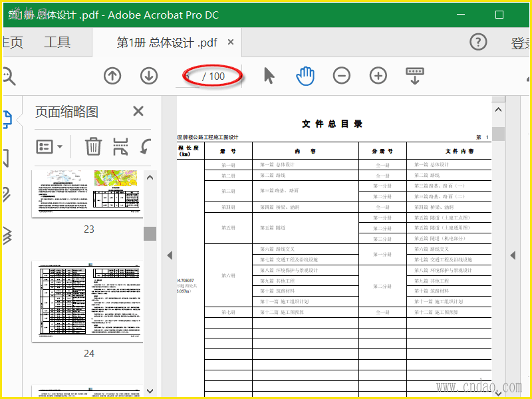Click the page number input field
Image resolution: width=532 pixels, height=399 pixels.
pos(188,76)
